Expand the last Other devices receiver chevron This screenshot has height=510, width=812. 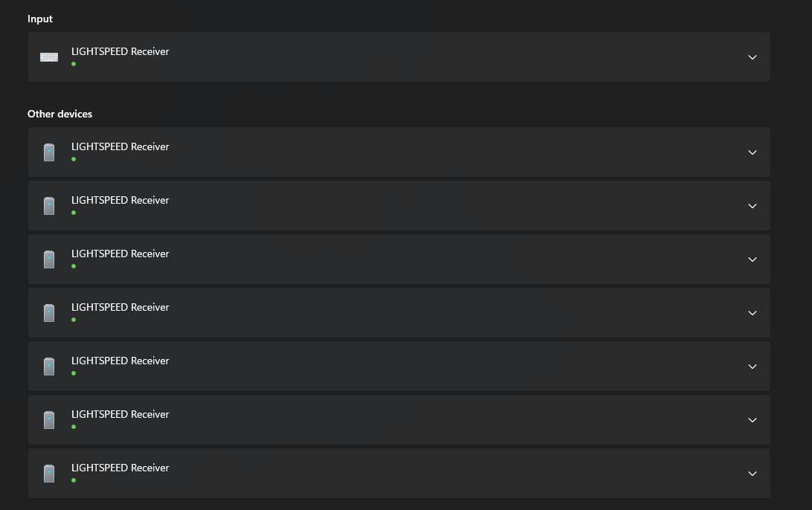click(753, 474)
